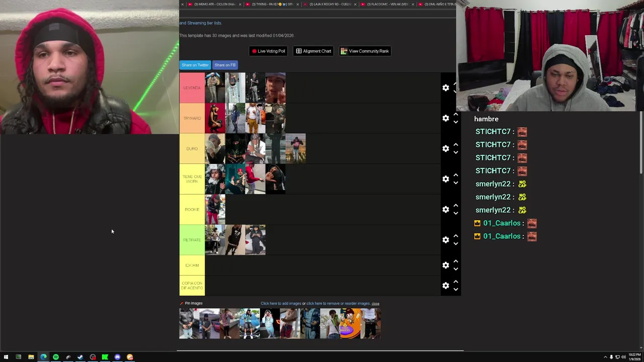Select first image in LEYENDA row
The image size is (644, 362).
215,88
